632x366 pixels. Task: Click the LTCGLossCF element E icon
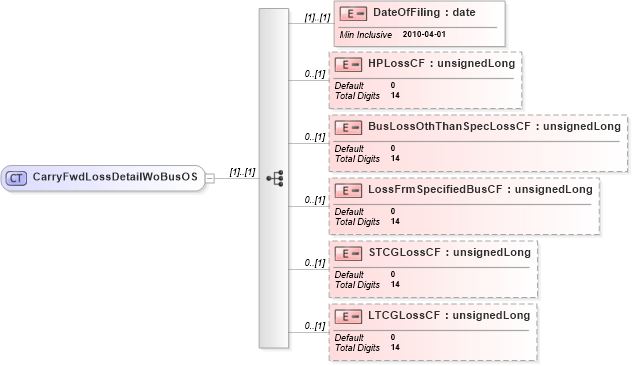(x=348, y=316)
